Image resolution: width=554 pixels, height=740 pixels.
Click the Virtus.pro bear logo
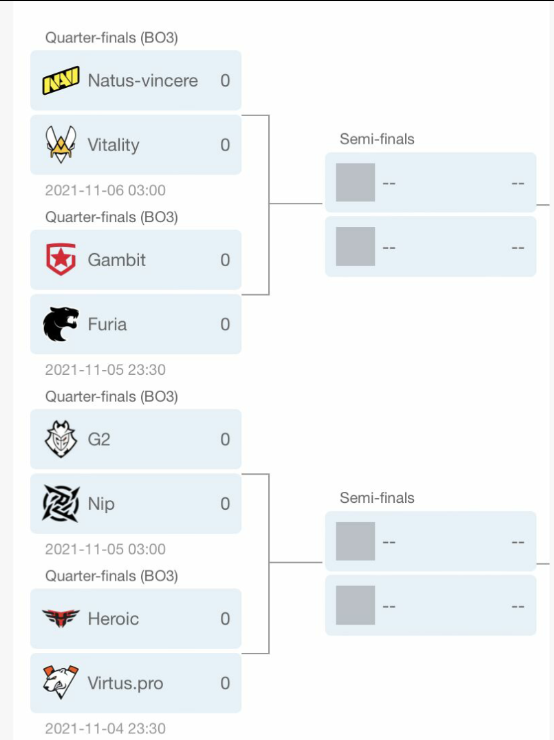pos(61,682)
